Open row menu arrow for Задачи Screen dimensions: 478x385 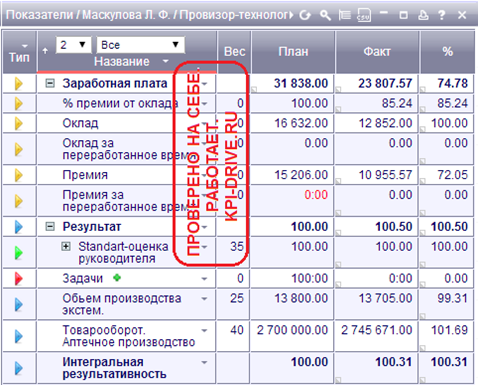coord(204,279)
